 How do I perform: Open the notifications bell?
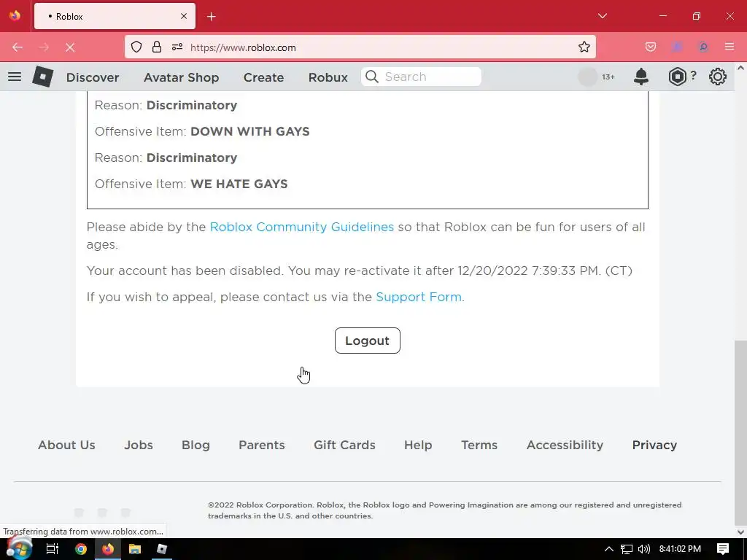[x=641, y=77]
